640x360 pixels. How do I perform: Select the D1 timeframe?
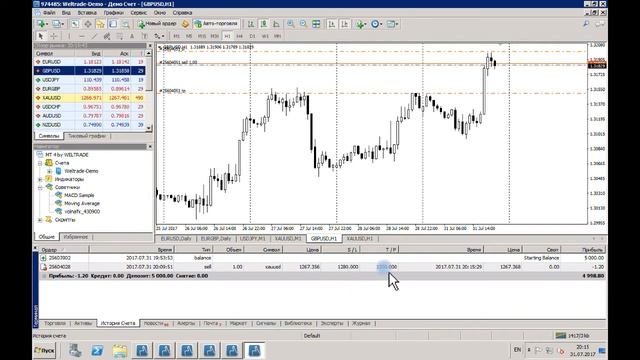coord(252,36)
